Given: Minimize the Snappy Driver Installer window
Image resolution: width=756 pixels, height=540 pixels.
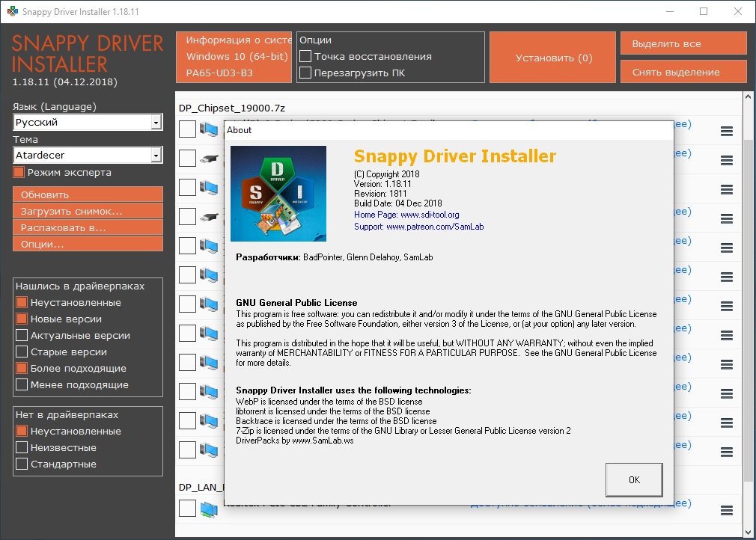Looking at the screenshot, I should (x=670, y=11).
